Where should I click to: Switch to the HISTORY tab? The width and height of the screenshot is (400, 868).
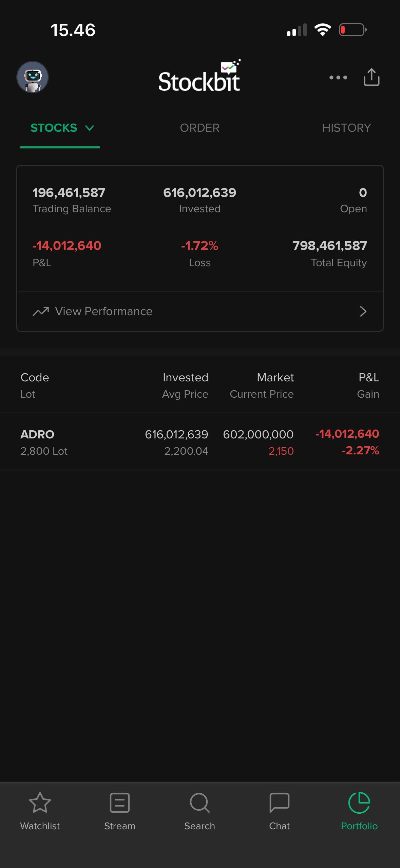(x=346, y=128)
